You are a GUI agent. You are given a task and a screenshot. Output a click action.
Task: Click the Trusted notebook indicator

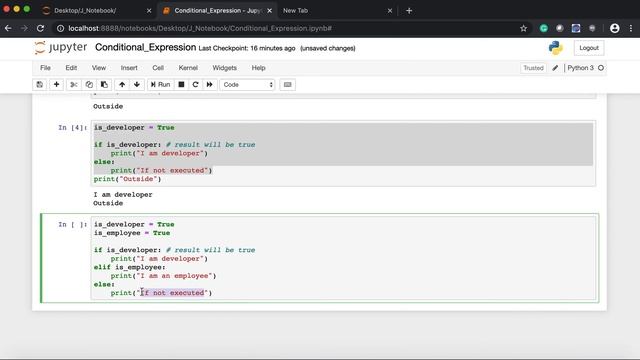(533, 68)
